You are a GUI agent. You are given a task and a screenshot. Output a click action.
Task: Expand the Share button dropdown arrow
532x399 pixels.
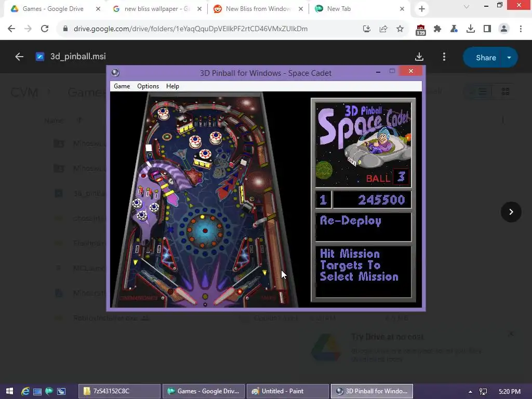[x=509, y=57]
